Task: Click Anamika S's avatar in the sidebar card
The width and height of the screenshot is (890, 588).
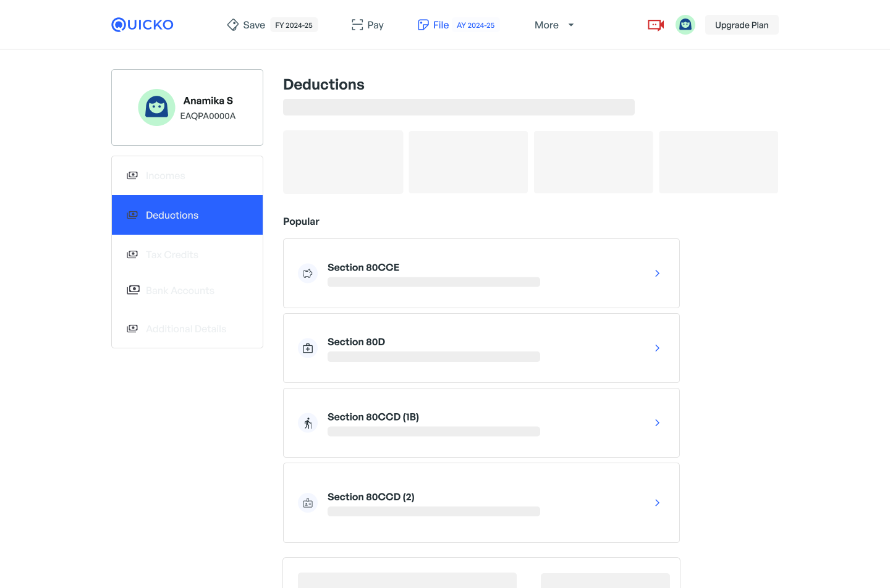Action: pos(156,107)
